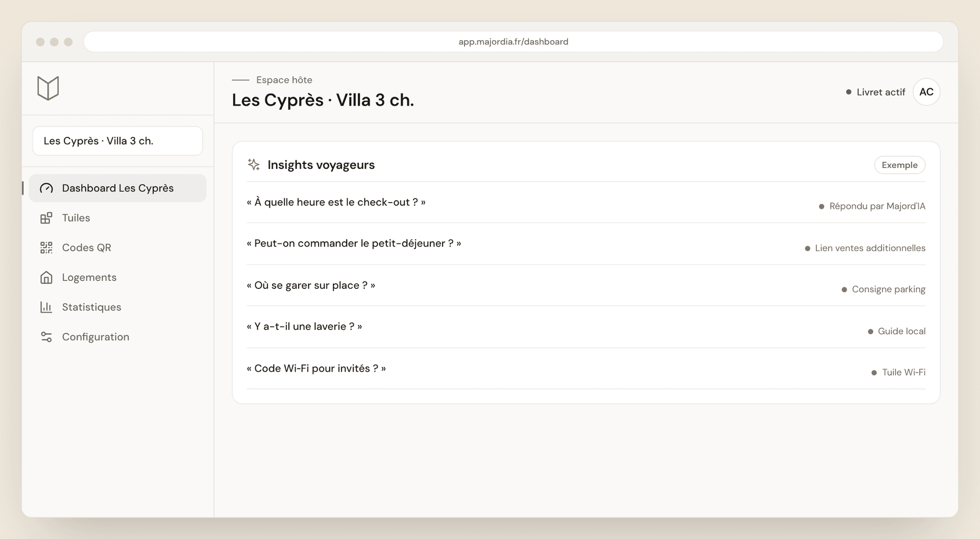Viewport: 980px width, 539px height.
Task: Select the check-out time question row
Action: point(586,202)
